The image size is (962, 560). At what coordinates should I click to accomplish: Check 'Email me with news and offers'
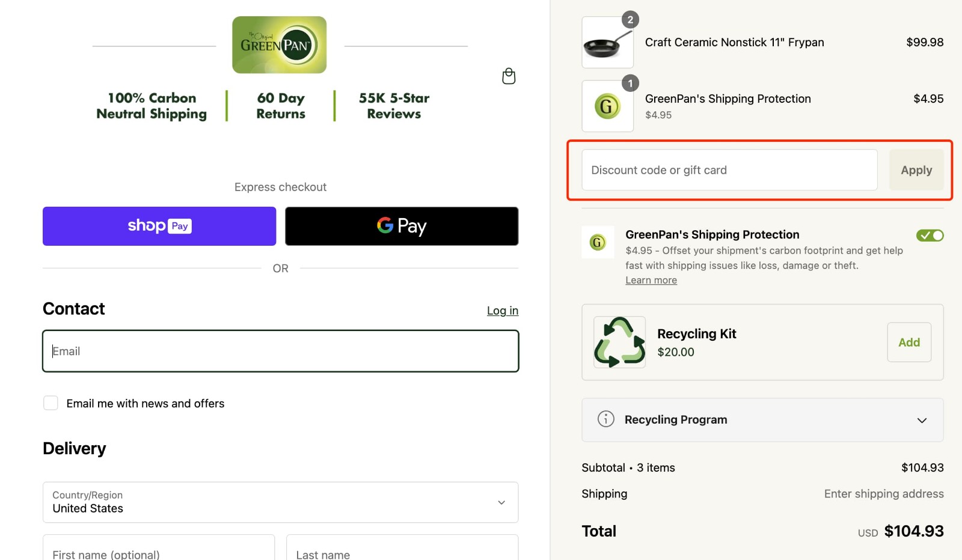51,403
